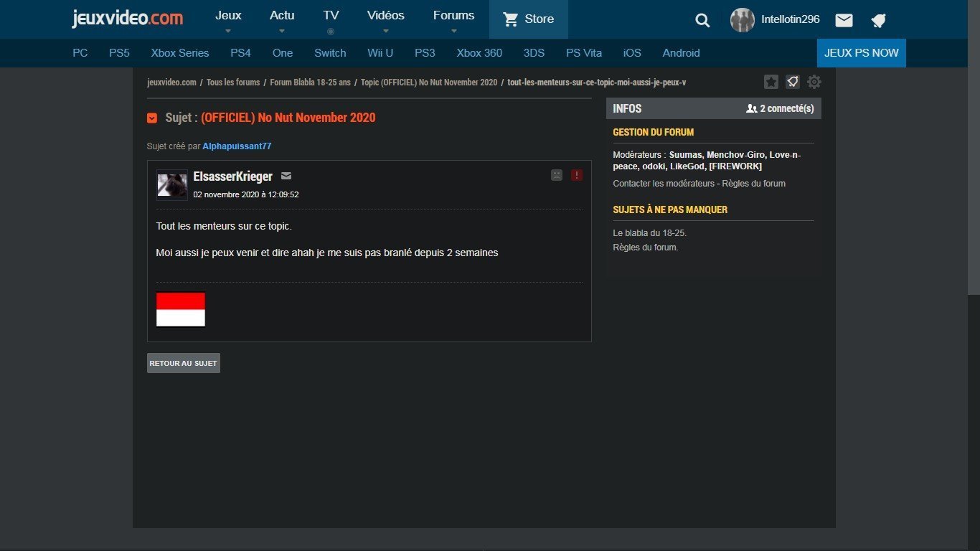The height and width of the screenshot is (551, 980).
Task: Click ElsasserKrieger's avatar thumbnail
Action: click(x=172, y=184)
